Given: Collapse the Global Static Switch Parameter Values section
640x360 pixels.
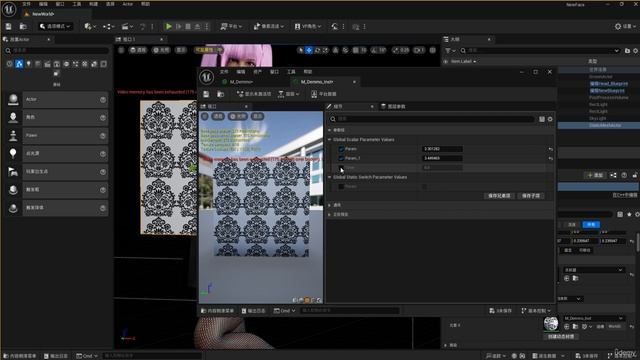Looking at the screenshot, I should coord(330,177).
